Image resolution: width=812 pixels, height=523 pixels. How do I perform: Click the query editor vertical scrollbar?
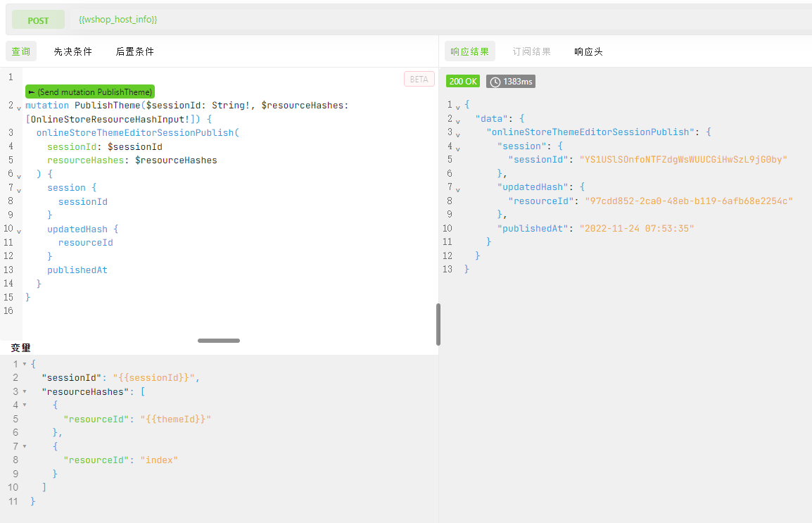438,324
